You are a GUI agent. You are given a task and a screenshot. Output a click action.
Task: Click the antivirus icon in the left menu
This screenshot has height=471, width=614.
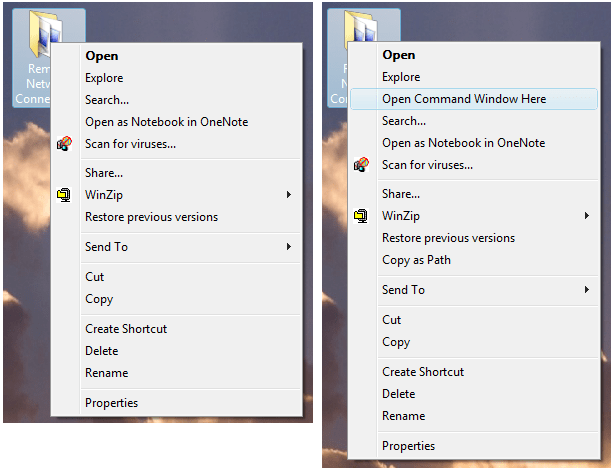click(x=64, y=144)
